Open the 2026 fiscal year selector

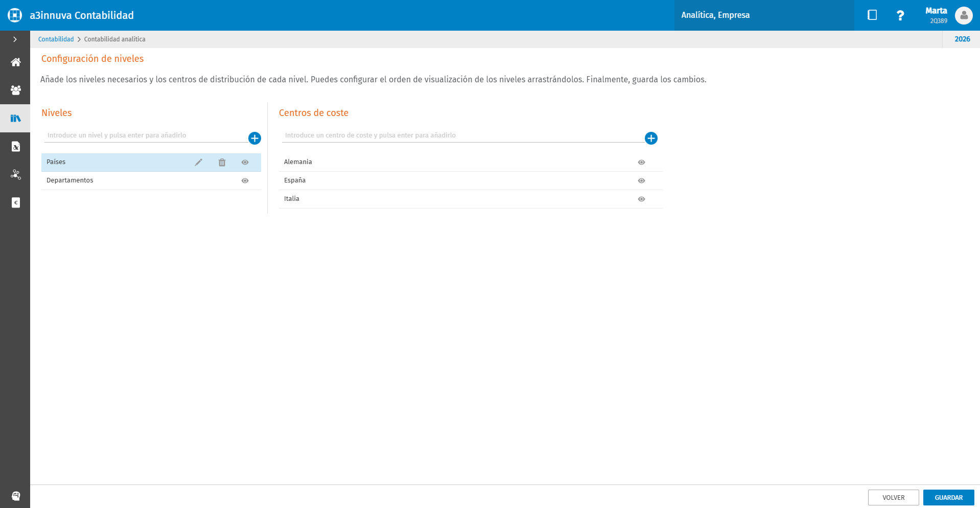(x=962, y=39)
